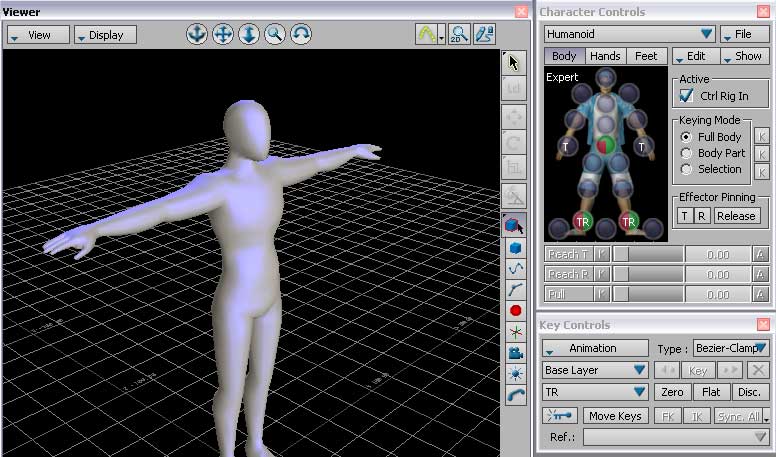Image resolution: width=776 pixels, height=457 pixels.
Task: Click the blue cube icon in side toolbar
Action: click(x=515, y=248)
